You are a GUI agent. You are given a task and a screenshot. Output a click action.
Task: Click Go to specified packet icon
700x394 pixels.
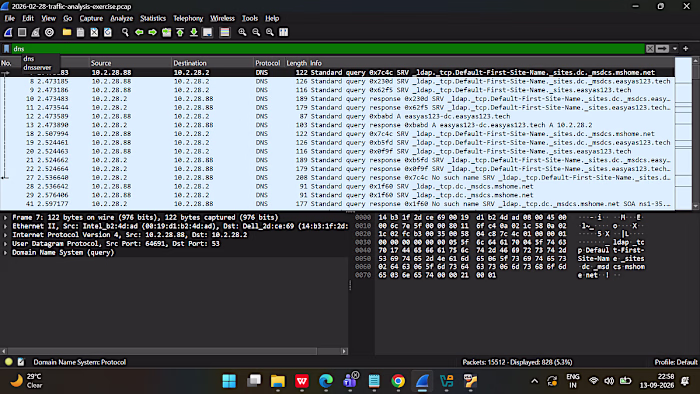pyautogui.click(x=167, y=32)
